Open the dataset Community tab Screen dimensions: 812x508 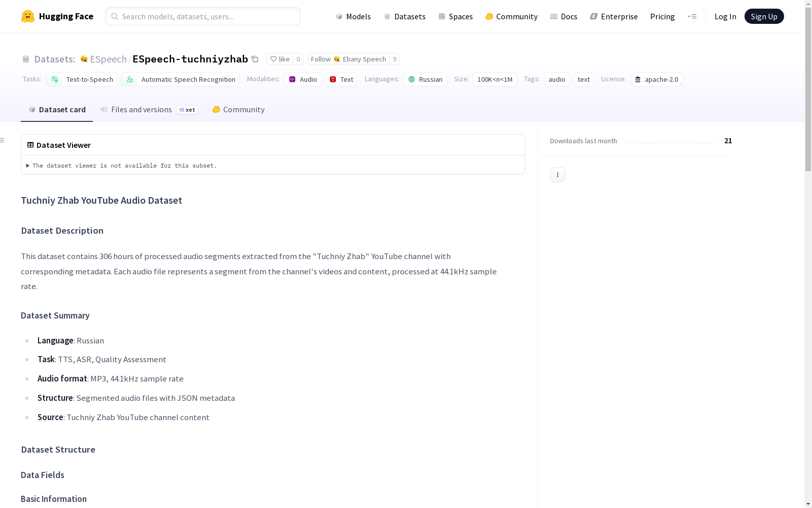click(x=239, y=110)
